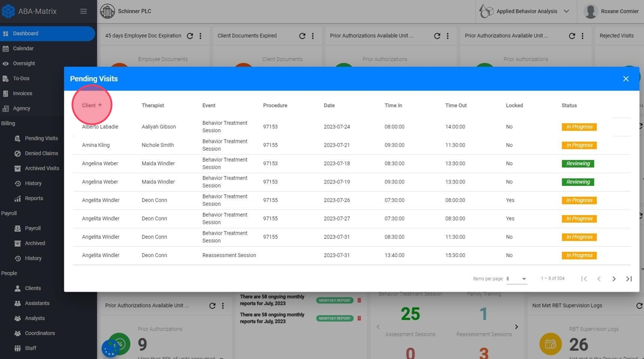
Task: Show previous sessions carousel slide
Action: click(x=378, y=327)
